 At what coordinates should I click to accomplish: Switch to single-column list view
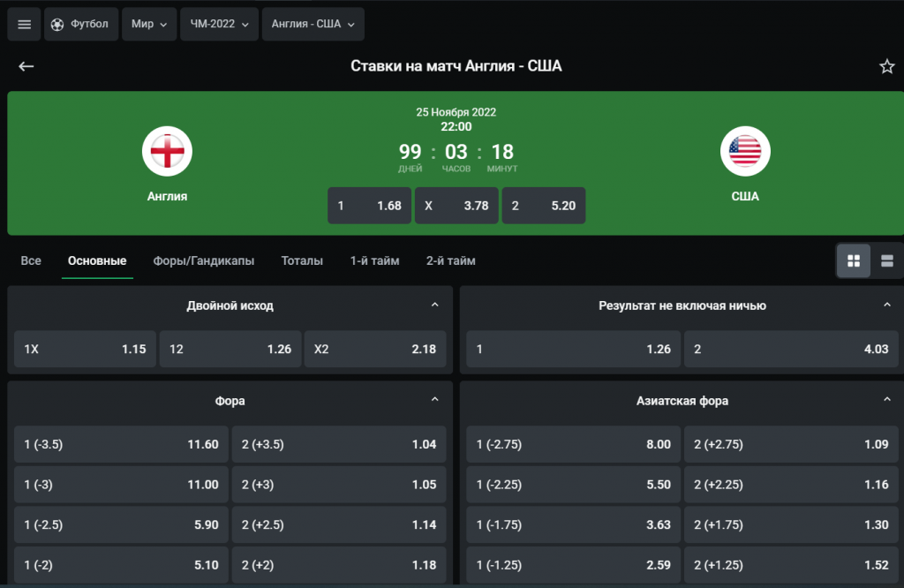coord(887,261)
